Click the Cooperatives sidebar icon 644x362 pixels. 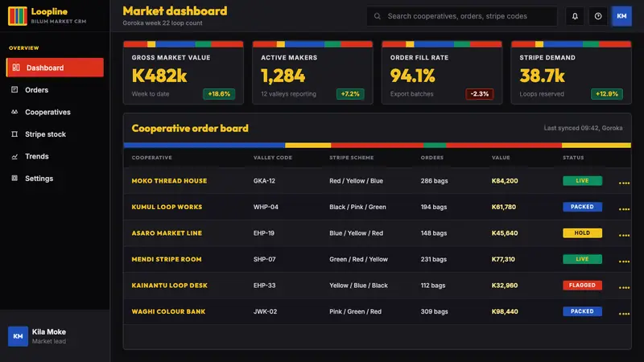(14, 112)
